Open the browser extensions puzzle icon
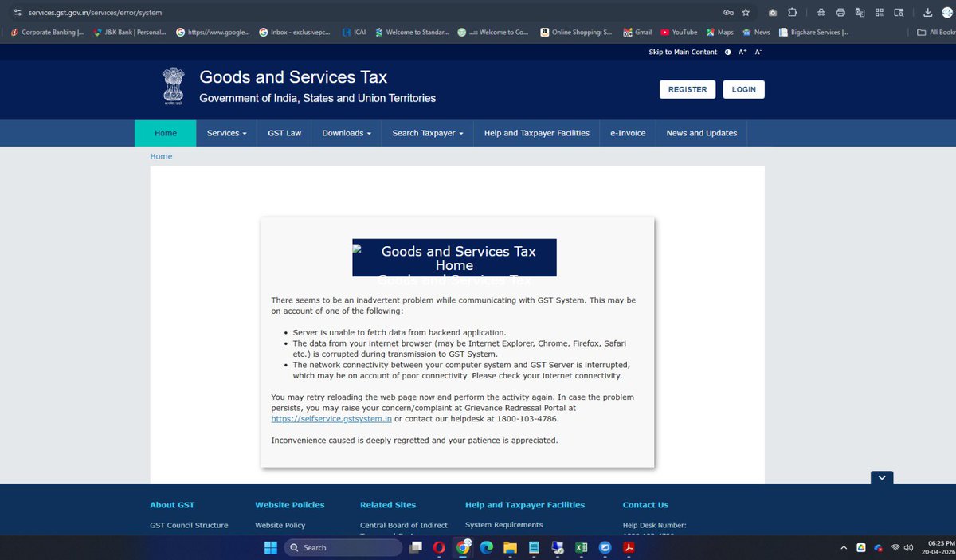This screenshot has height=560, width=956. pyautogui.click(x=793, y=13)
